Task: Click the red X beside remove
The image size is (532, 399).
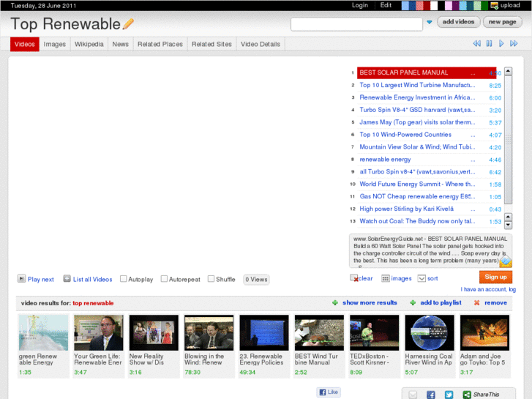Action: point(476,302)
